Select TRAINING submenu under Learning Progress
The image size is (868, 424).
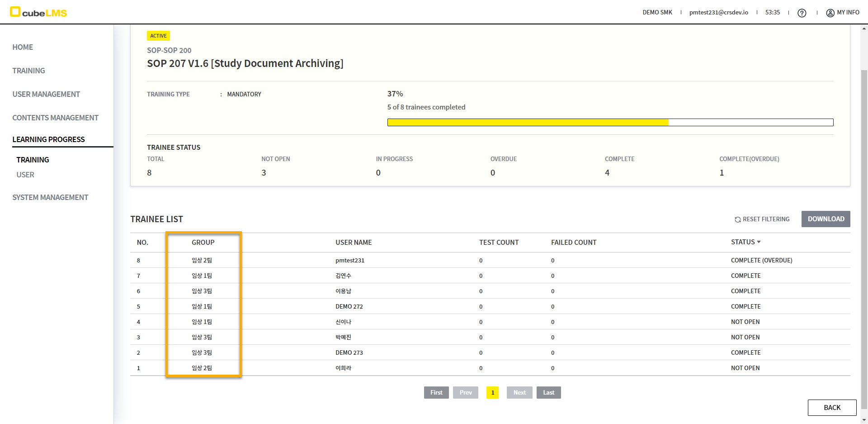33,160
